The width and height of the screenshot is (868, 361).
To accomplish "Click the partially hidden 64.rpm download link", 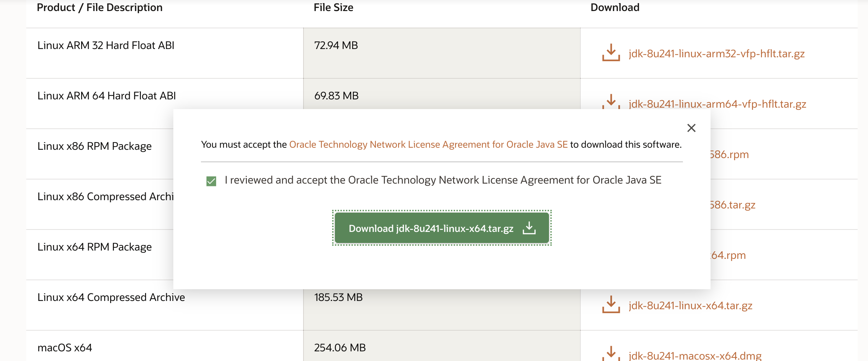I will click(x=729, y=255).
